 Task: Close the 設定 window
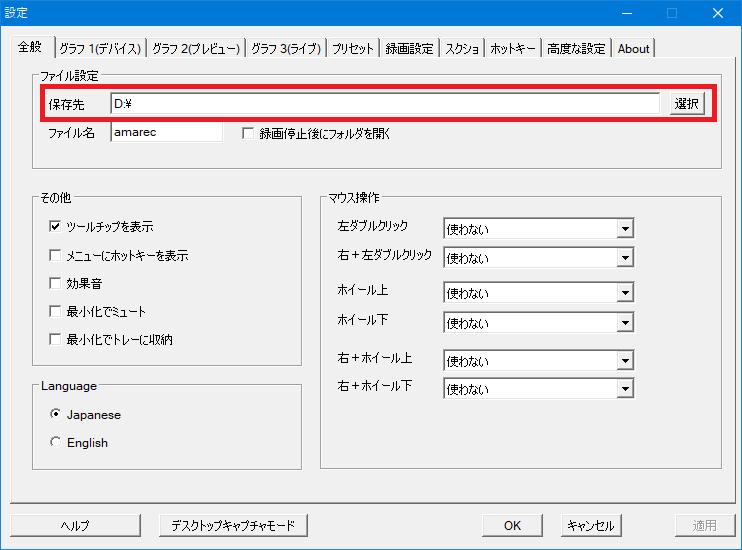click(718, 13)
